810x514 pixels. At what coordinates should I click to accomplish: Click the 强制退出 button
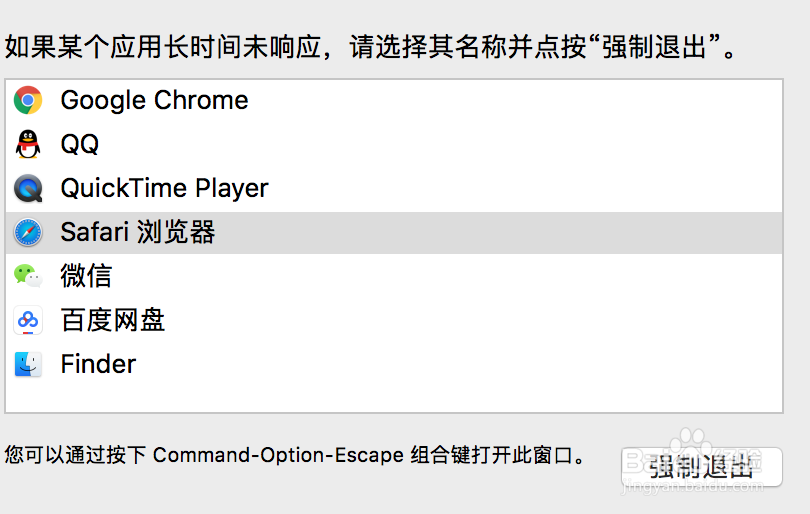pyautogui.click(x=702, y=467)
